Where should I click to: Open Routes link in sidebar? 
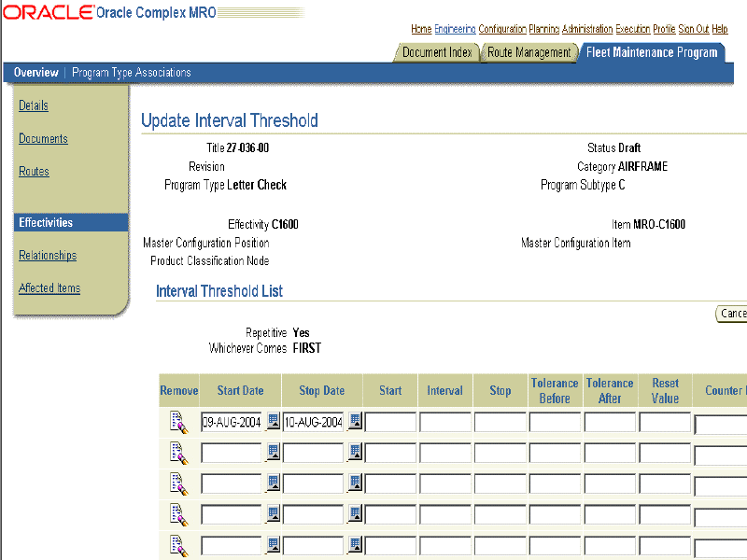point(34,172)
